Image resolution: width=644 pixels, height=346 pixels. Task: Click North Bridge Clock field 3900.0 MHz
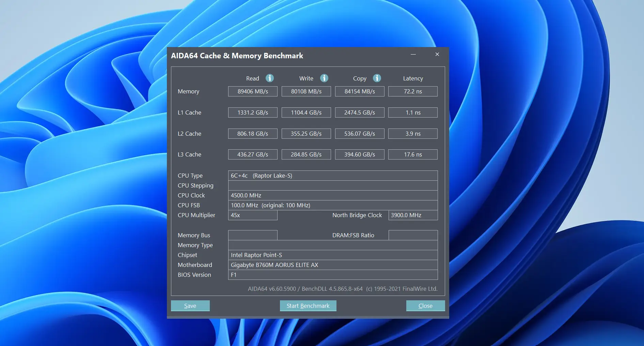[413, 215]
